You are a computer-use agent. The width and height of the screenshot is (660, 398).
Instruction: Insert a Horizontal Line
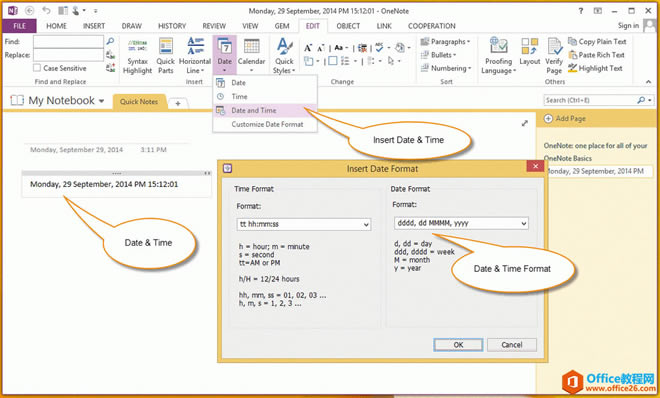pos(195,57)
